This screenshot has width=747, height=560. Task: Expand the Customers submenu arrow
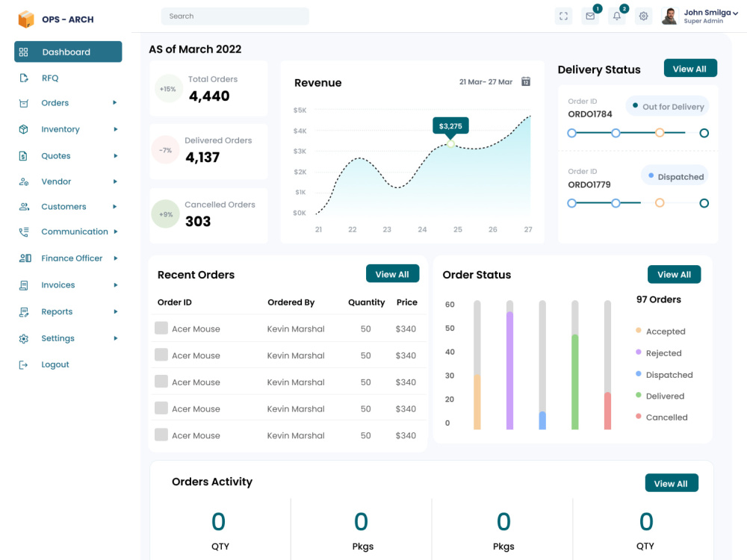[115, 207]
